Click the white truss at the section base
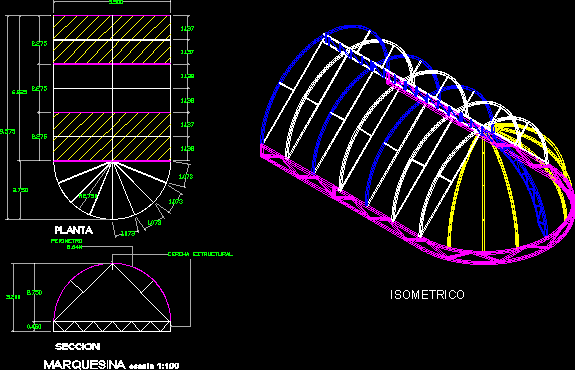 tap(112, 326)
